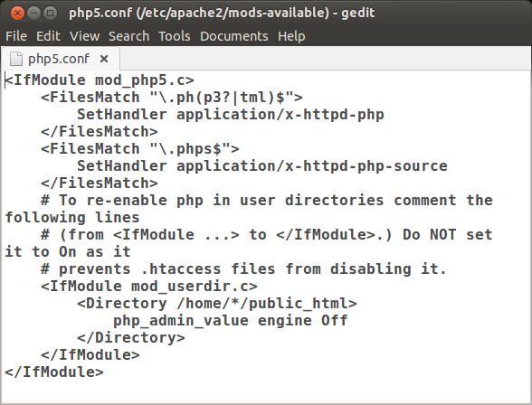
Task: Click the IfModule mod_userdir.c line
Action: click(x=149, y=287)
